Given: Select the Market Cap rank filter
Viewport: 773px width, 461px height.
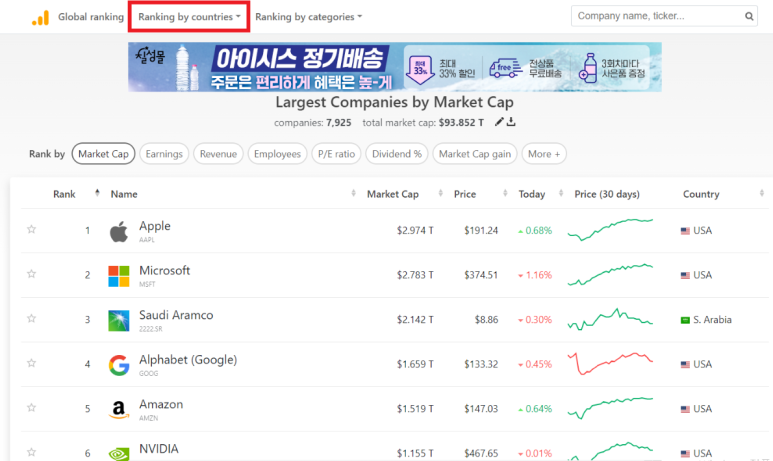Looking at the screenshot, I should pyautogui.click(x=104, y=154).
